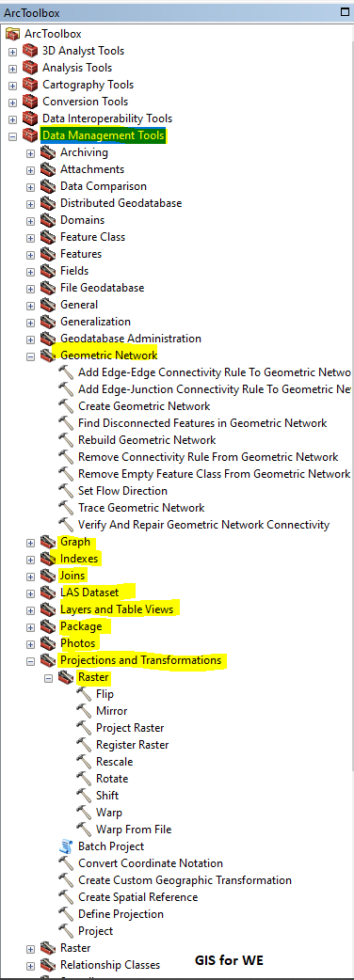354x980 pixels.
Task: Click the Rotate tool hammer icon
Action: pos(85,778)
